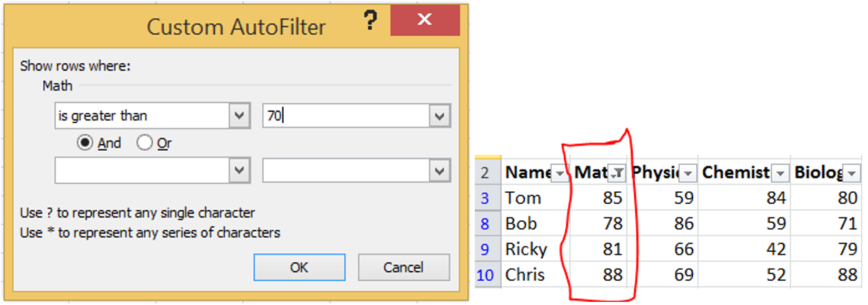Open the Name column filter arrow
This screenshot has height=305, width=868.
point(560,173)
